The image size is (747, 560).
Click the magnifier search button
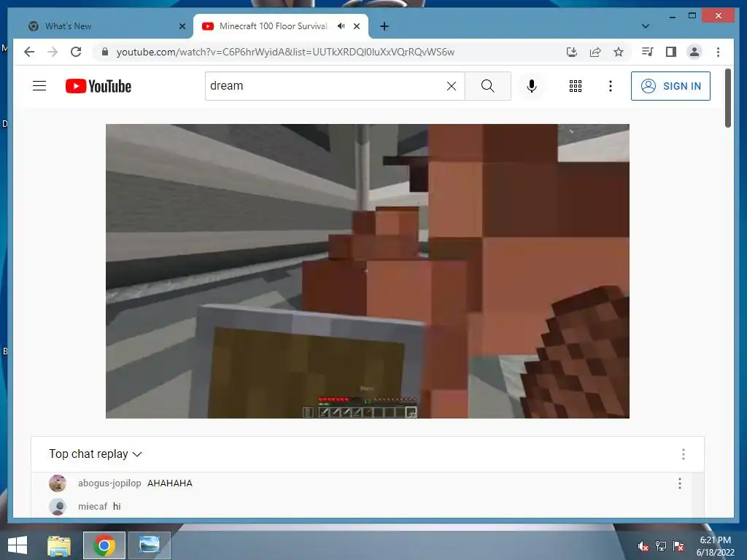tap(488, 86)
